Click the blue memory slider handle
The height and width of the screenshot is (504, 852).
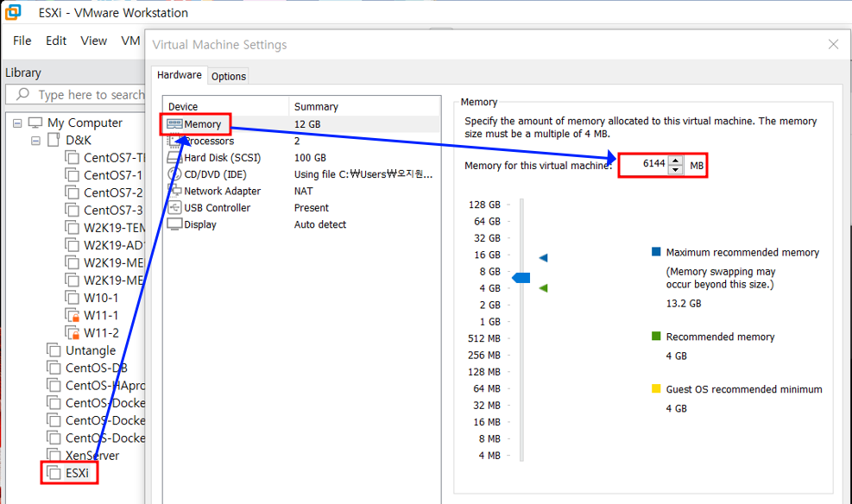click(521, 278)
